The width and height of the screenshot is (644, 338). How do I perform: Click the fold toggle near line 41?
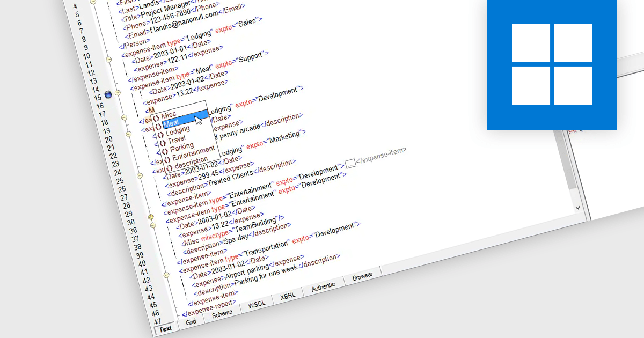(x=166, y=275)
